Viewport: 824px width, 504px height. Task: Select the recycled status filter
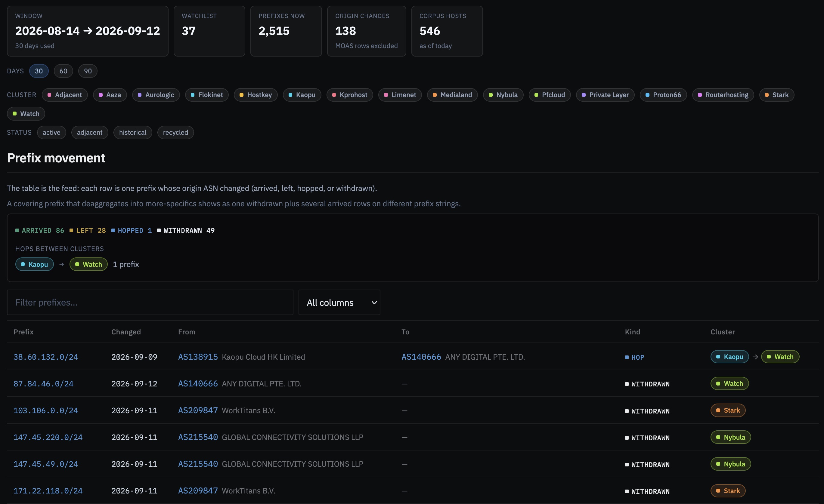pos(175,132)
